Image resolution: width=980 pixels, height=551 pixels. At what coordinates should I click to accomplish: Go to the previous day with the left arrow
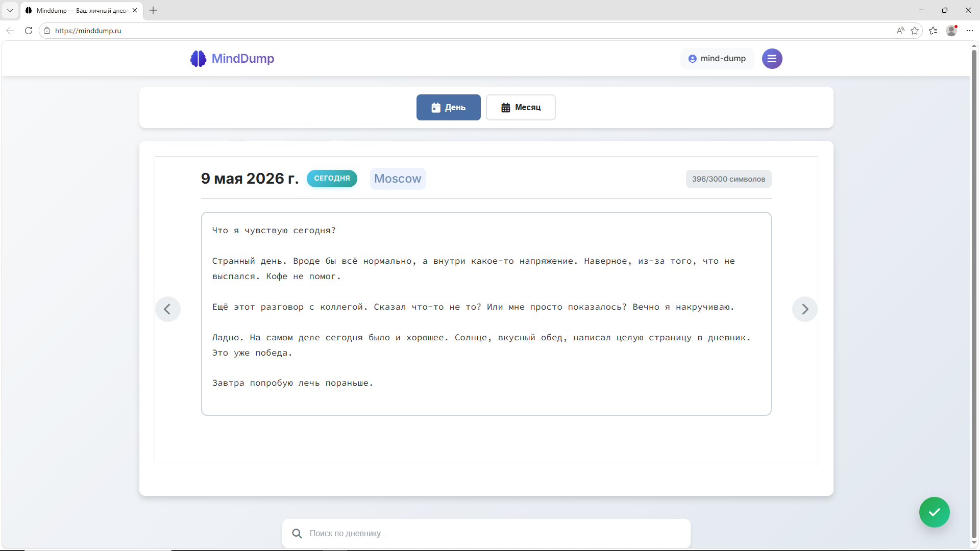(x=167, y=309)
